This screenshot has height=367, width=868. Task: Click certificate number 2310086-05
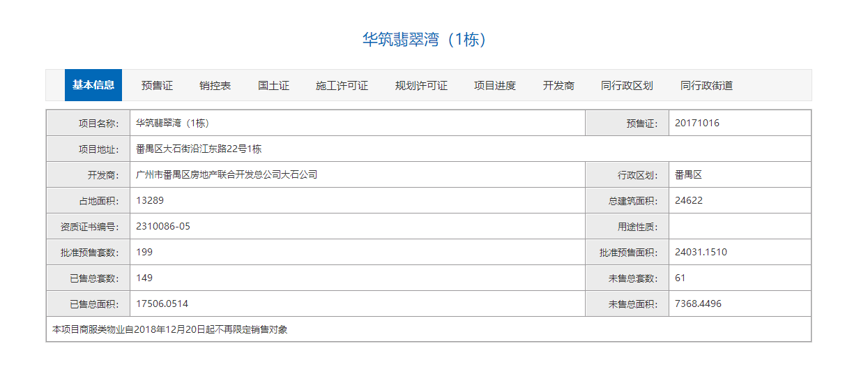click(x=163, y=226)
